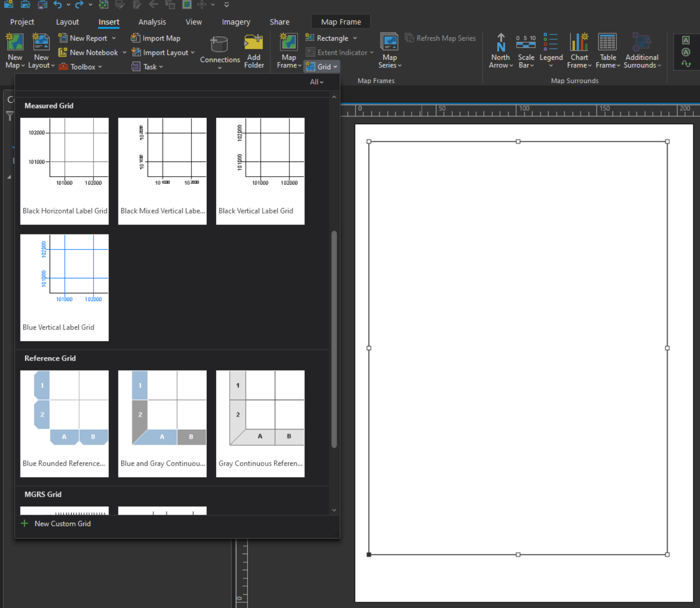The width and height of the screenshot is (700, 608).
Task: Click New Custom Grid
Action: [x=62, y=524]
